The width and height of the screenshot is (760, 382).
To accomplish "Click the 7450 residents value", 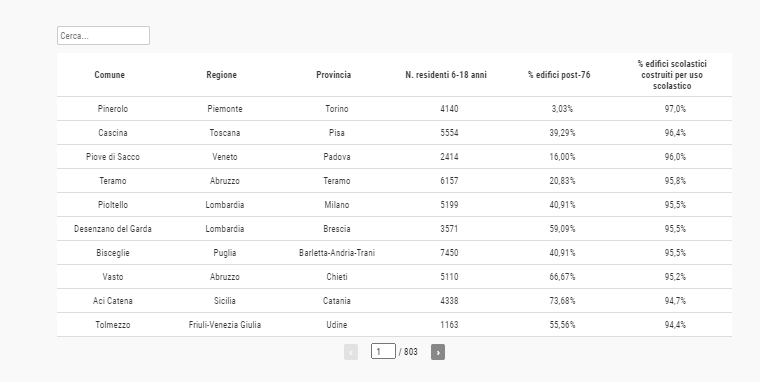I will point(449,253).
